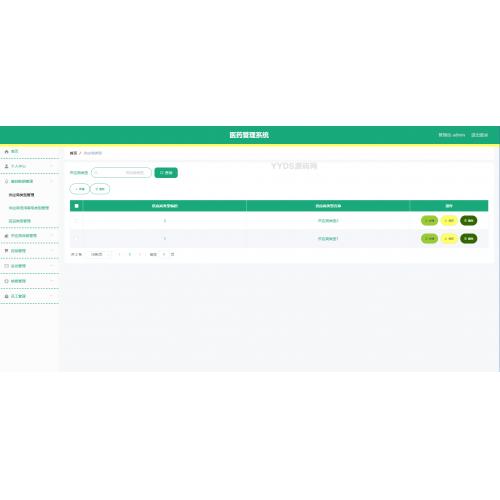Click the dark green delete button in second row
500x500 pixels.
click(468, 238)
